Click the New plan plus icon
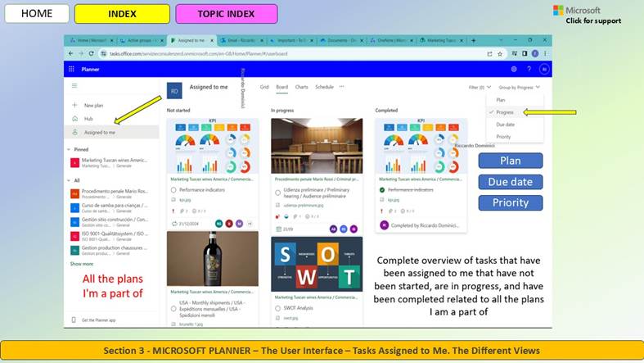This screenshot has width=644, height=363. 74,105
